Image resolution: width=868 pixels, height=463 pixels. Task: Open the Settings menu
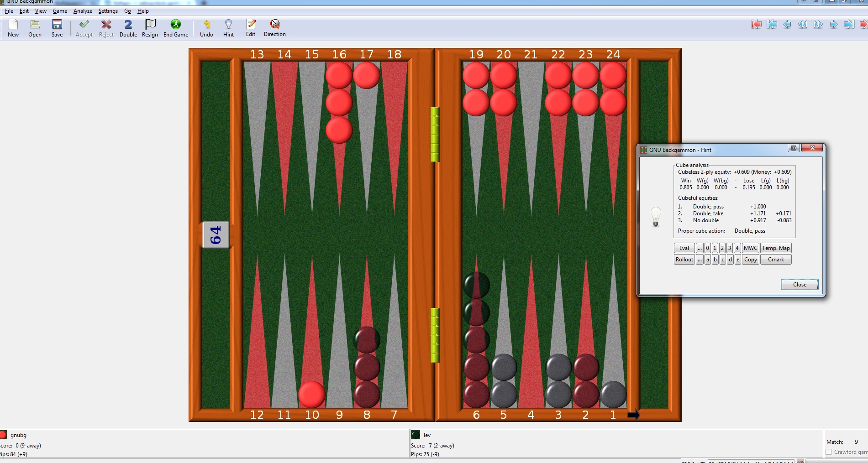[x=108, y=11]
